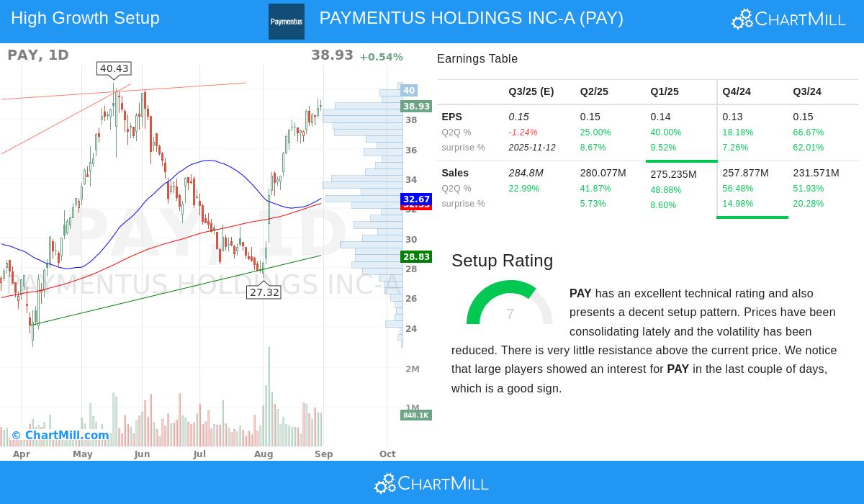The height and width of the screenshot is (504, 864).
Task: Click the EPS row label
Action: 451,117
